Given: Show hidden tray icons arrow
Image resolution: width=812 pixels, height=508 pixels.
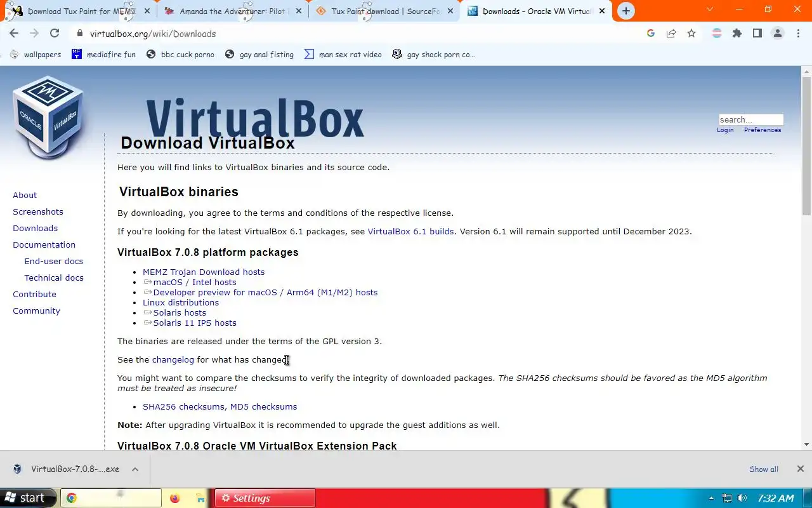Looking at the screenshot, I should (x=711, y=498).
